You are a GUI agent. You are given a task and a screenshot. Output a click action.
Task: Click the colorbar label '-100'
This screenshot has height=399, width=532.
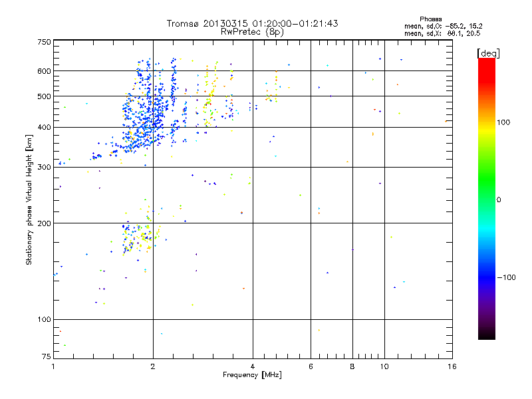click(x=506, y=277)
